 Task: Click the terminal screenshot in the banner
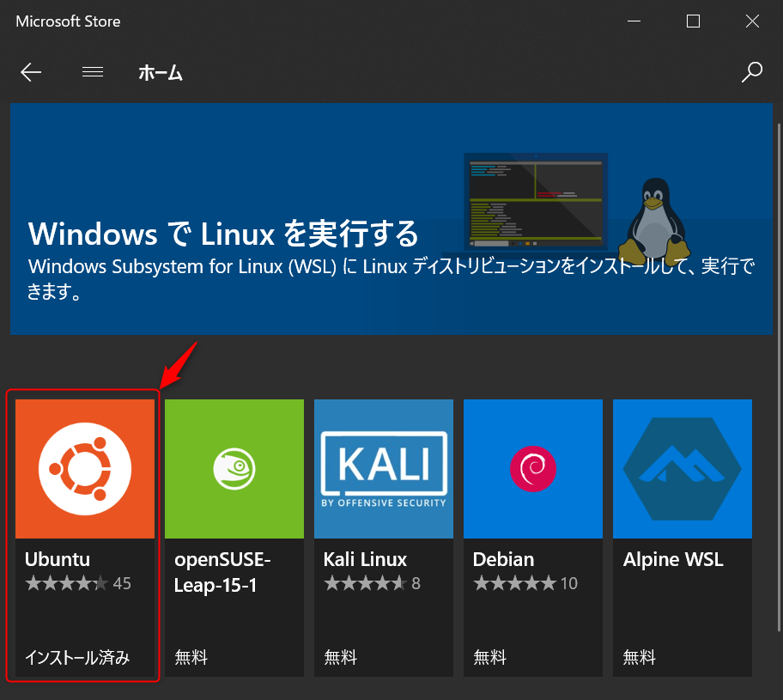click(535, 200)
